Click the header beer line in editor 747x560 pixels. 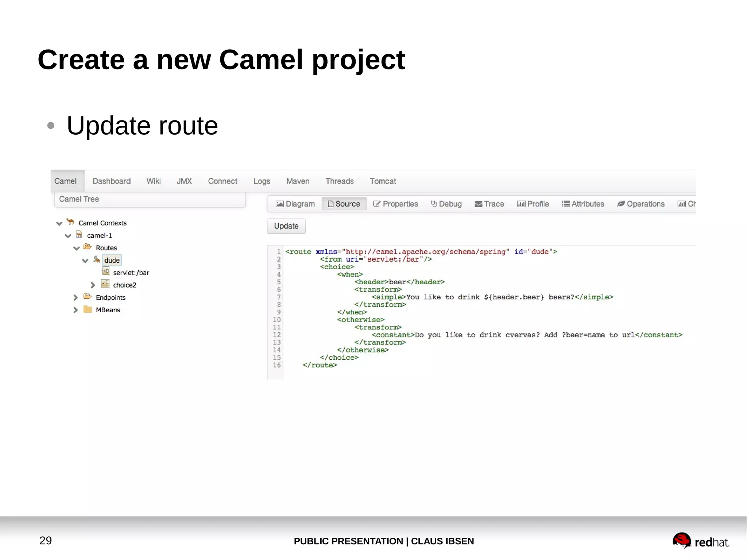click(x=399, y=282)
